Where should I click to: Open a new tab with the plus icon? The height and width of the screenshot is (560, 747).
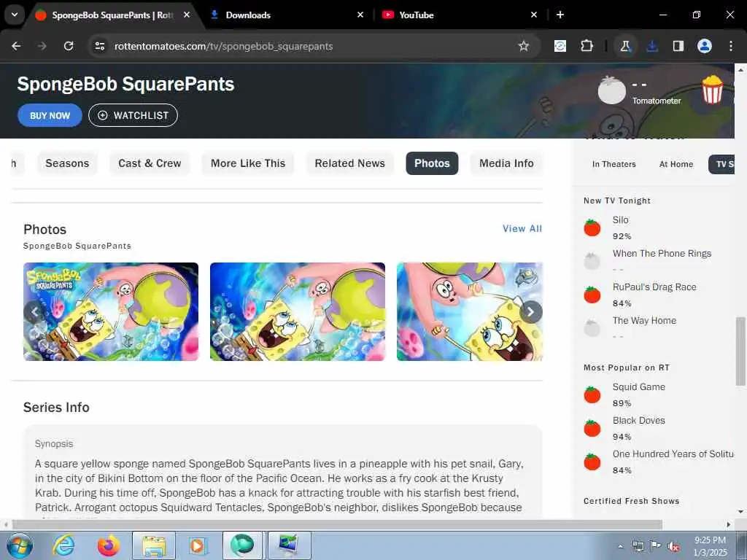(560, 15)
